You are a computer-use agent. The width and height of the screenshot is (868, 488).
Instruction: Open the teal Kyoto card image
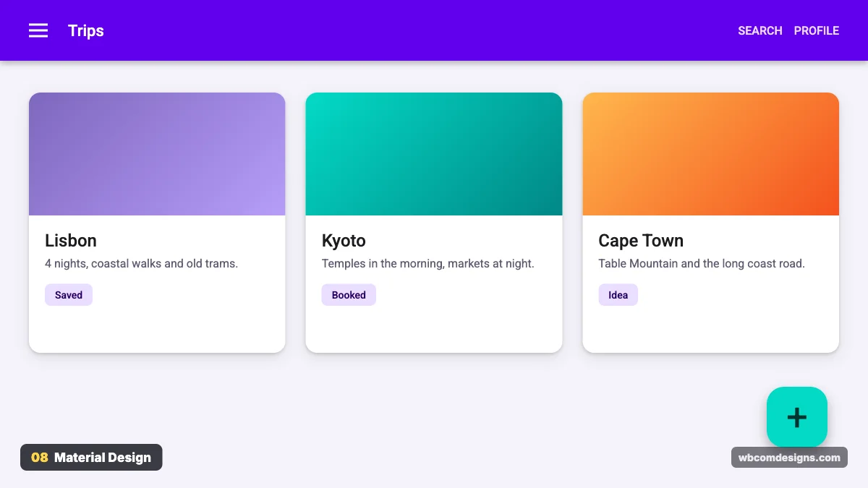coord(434,154)
